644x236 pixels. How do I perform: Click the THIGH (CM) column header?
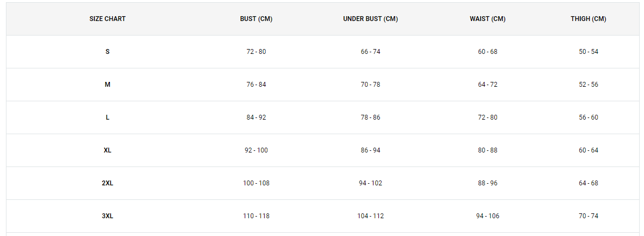588,19
